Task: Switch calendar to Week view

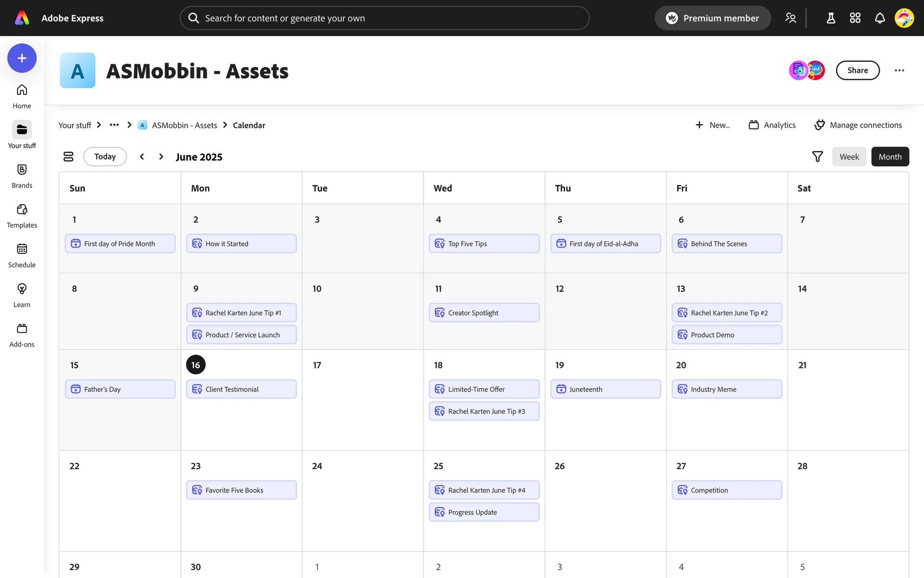Action: click(x=849, y=157)
